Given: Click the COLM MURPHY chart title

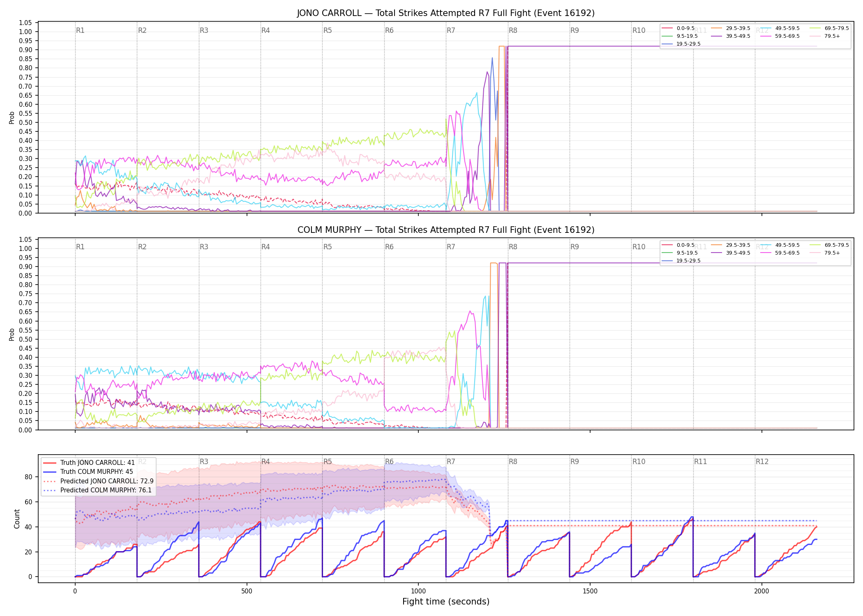Looking at the screenshot, I should coord(446,230).
